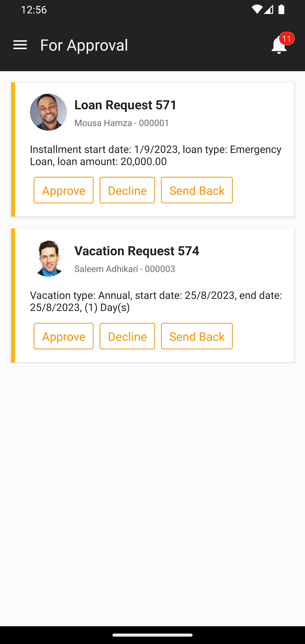Decline Vacation Request 574
The width and height of the screenshot is (305, 644).
point(127,336)
